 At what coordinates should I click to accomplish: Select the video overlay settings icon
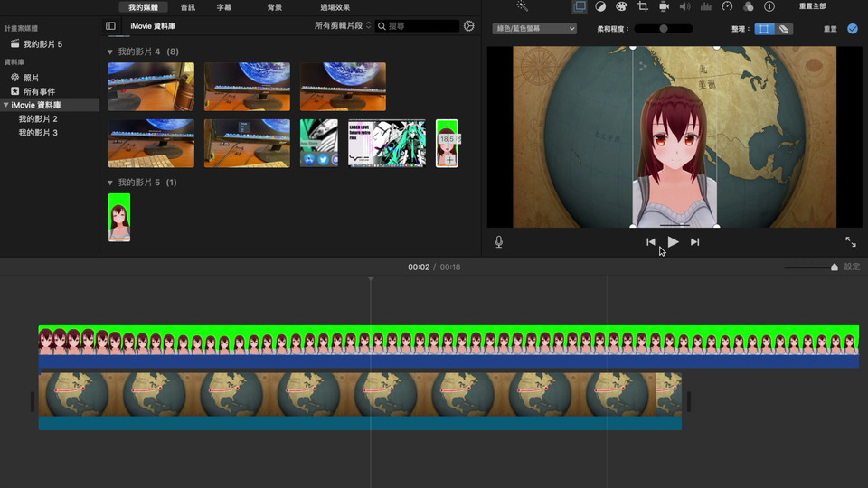click(x=580, y=6)
